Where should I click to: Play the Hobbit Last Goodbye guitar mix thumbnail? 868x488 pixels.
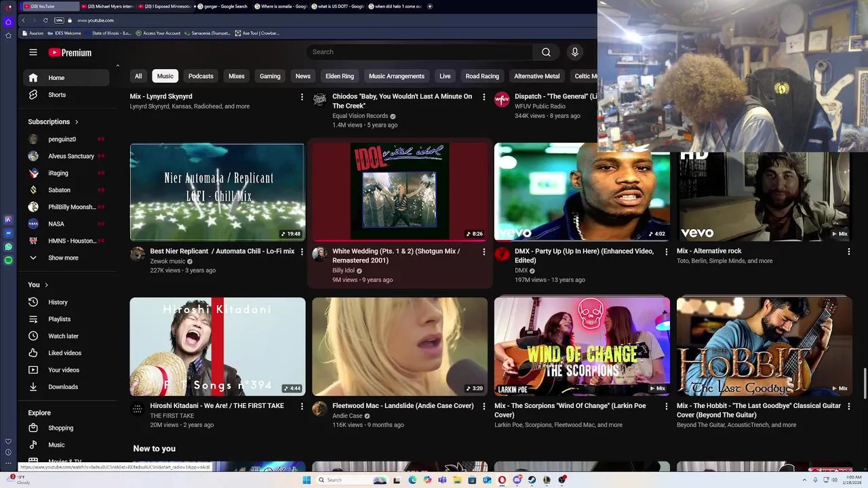764,346
